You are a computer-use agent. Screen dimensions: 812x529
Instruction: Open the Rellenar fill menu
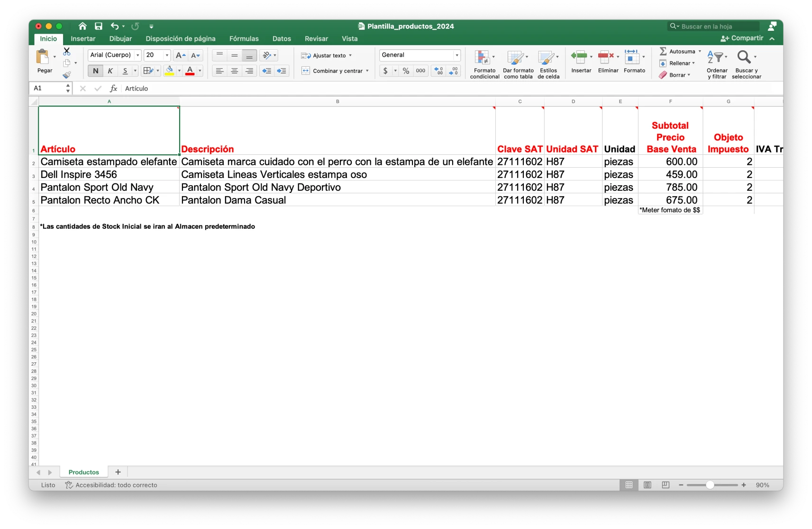point(677,63)
